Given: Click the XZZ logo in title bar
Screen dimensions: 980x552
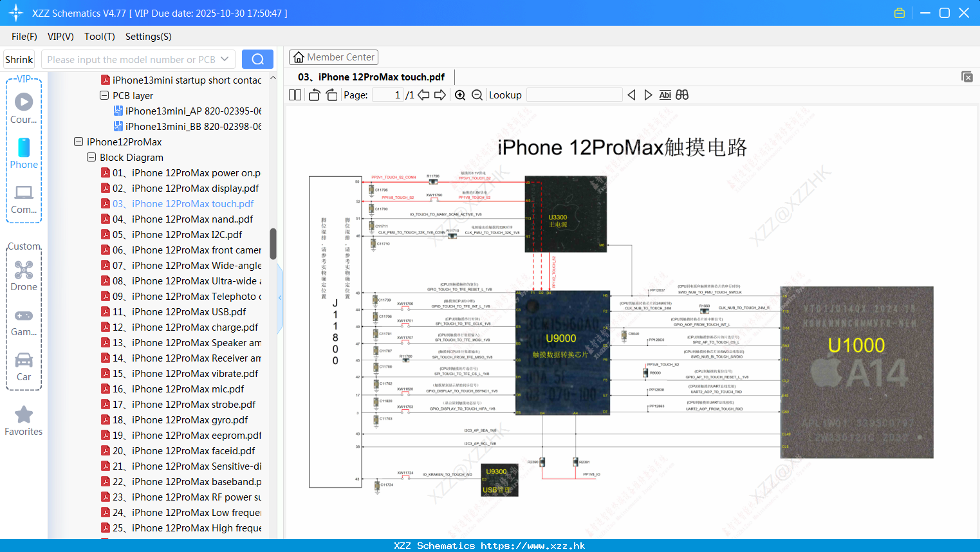Looking at the screenshot, I should pyautogui.click(x=16, y=13).
